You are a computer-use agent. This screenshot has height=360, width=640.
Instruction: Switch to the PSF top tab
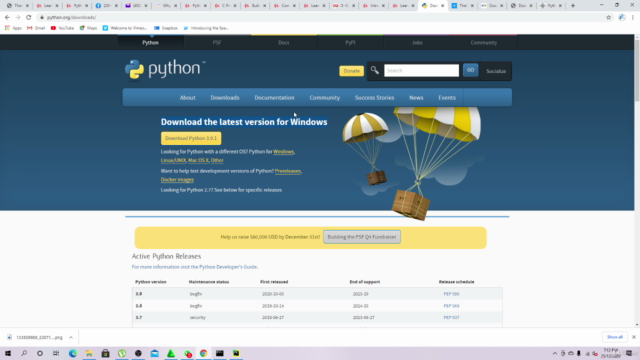pyautogui.click(x=217, y=42)
